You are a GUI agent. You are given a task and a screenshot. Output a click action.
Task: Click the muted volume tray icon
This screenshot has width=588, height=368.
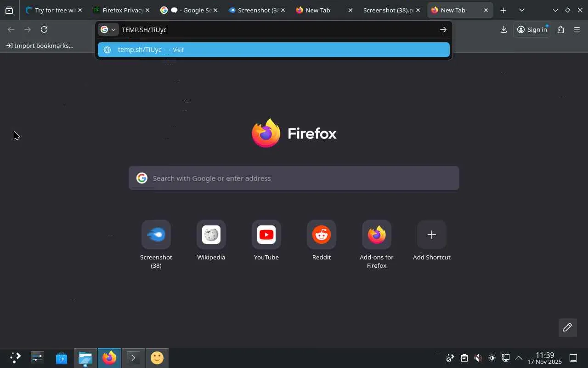tap(478, 358)
